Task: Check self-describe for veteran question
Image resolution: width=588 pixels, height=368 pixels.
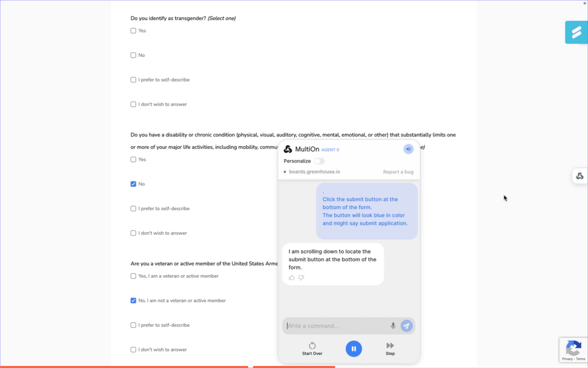Action: tap(133, 325)
